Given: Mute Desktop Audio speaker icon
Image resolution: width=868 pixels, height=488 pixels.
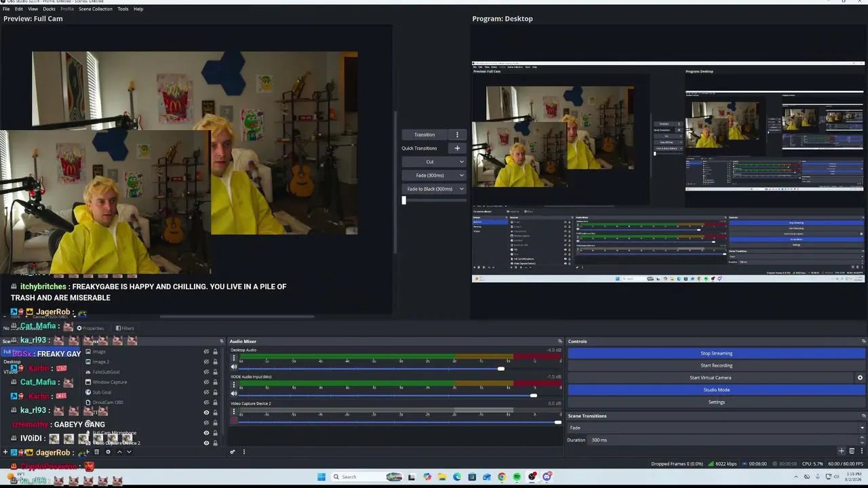Looking at the screenshot, I should point(234,367).
